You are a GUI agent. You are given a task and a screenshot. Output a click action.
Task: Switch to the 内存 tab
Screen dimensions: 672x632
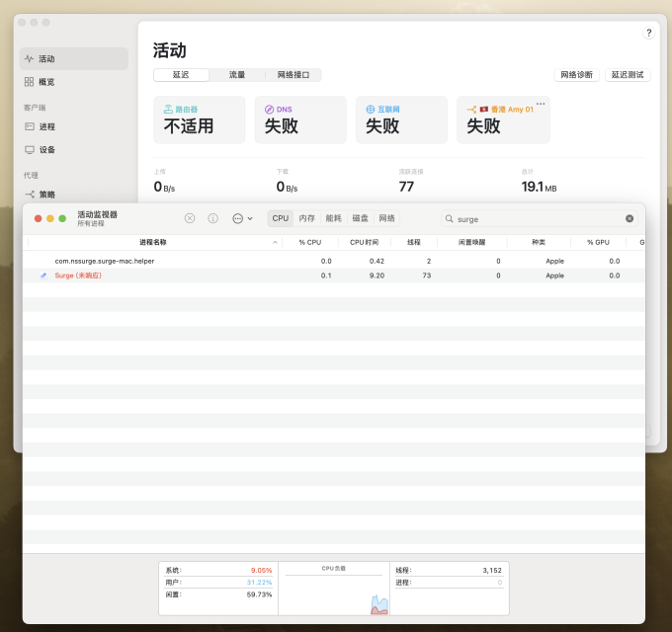click(307, 218)
